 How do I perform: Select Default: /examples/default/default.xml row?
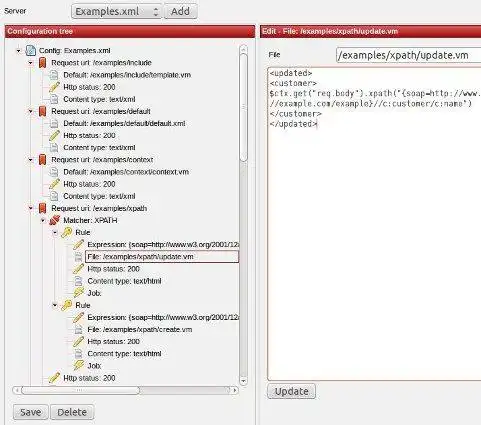coord(124,123)
